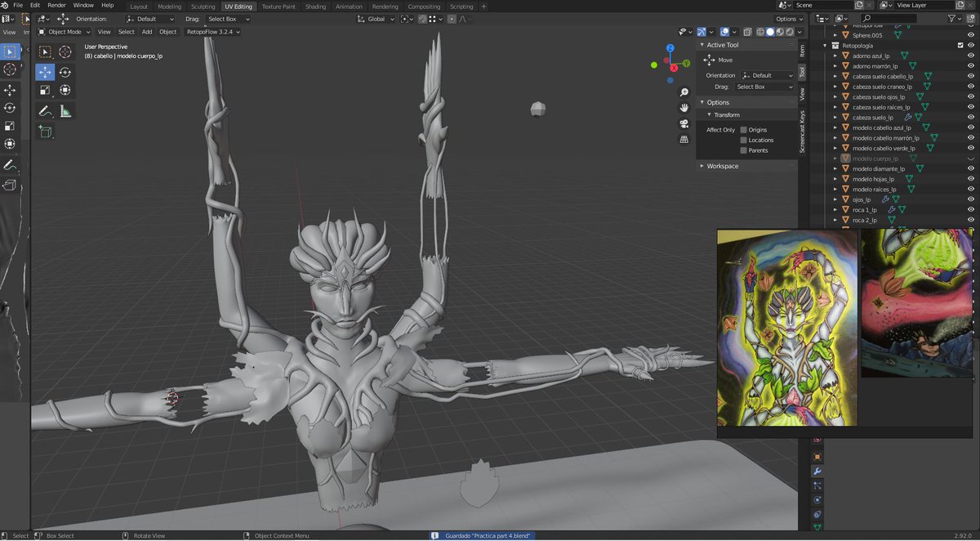Image resolution: width=980 pixels, height=541 pixels.
Task: Check the Origins checkbox under Affect Only
Action: click(743, 130)
